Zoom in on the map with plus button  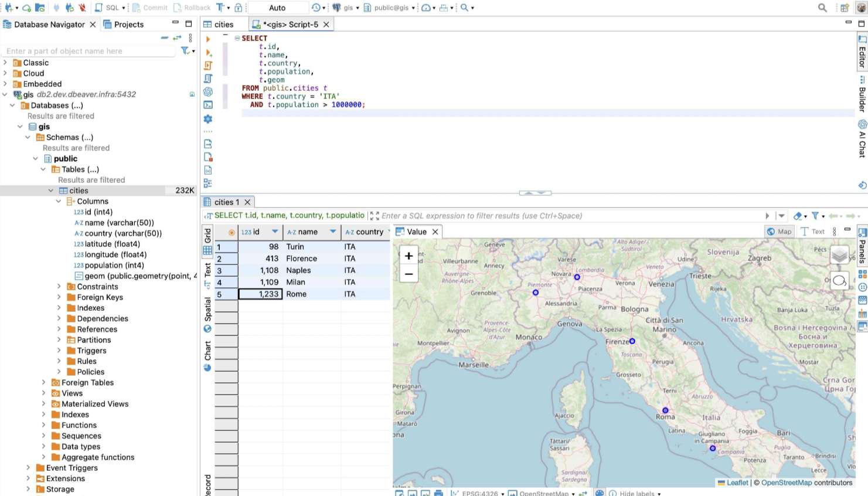tap(409, 256)
